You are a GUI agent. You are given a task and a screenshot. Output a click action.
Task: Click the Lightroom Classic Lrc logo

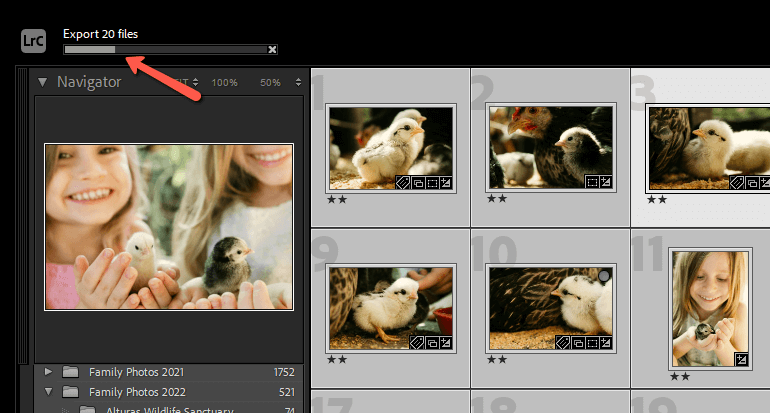33,41
